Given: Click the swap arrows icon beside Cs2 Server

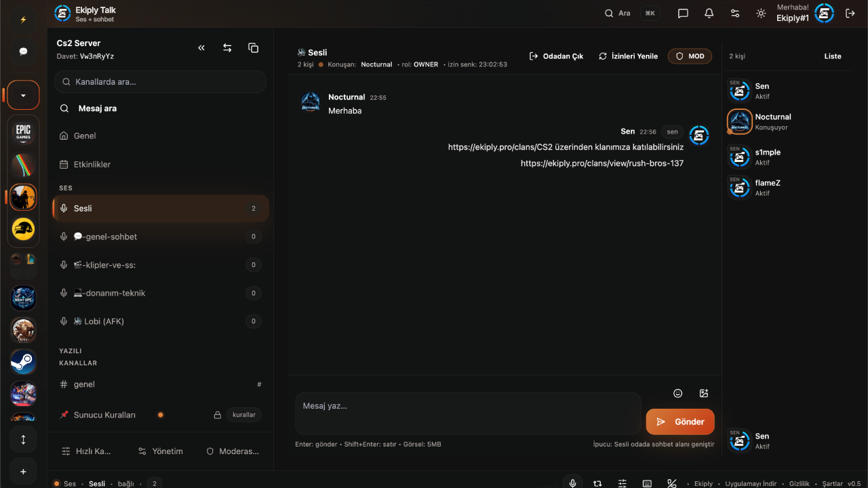Looking at the screenshot, I should click(227, 48).
